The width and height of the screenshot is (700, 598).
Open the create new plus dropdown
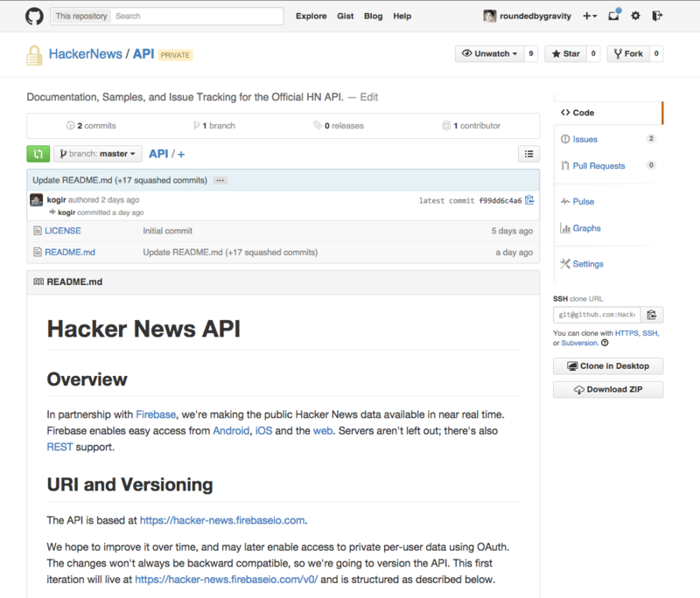(590, 16)
